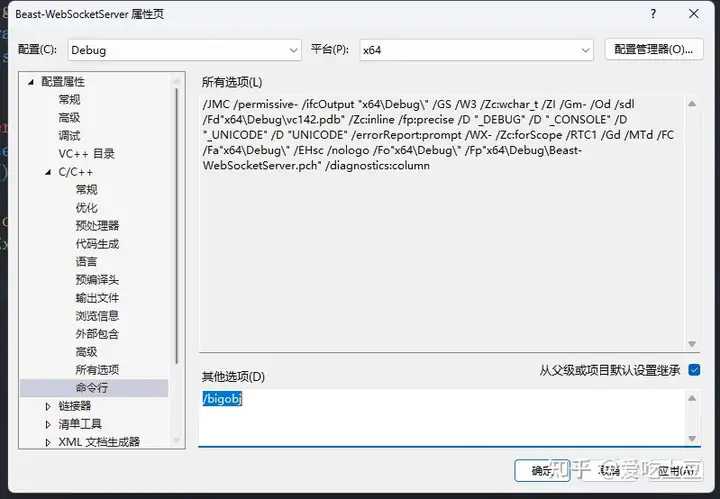Collapse the C/C++ tree node
The height and width of the screenshot is (499, 720).
47,172
